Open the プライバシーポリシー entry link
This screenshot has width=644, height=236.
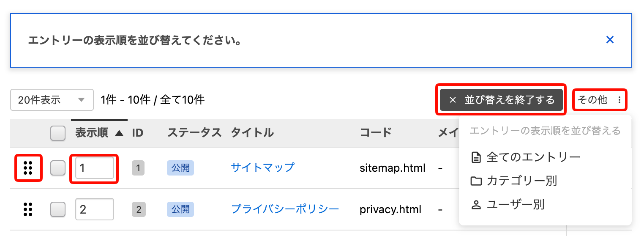point(285,209)
